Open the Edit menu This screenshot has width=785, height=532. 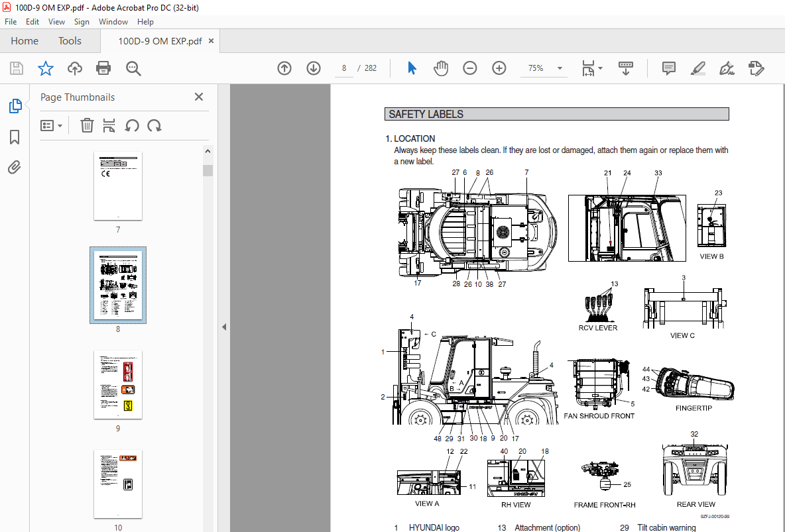pyautogui.click(x=32, y=21)
